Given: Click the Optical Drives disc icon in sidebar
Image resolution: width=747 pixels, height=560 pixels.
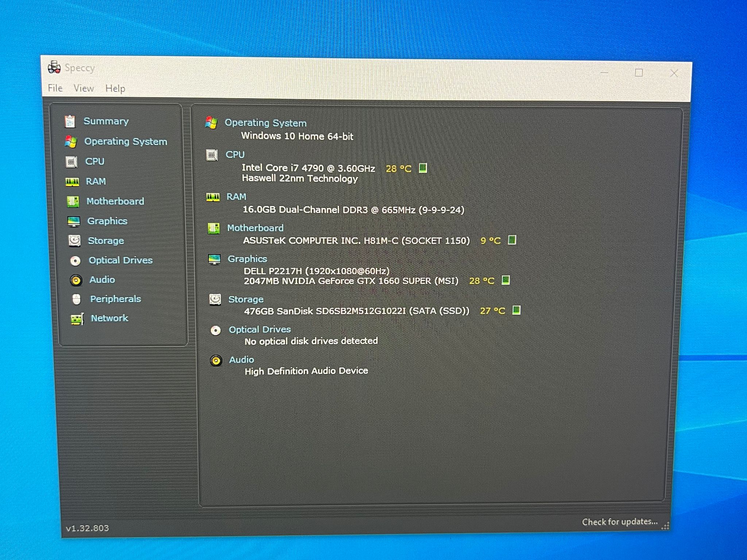Looking at the screenshot, I should pos(75,261).
